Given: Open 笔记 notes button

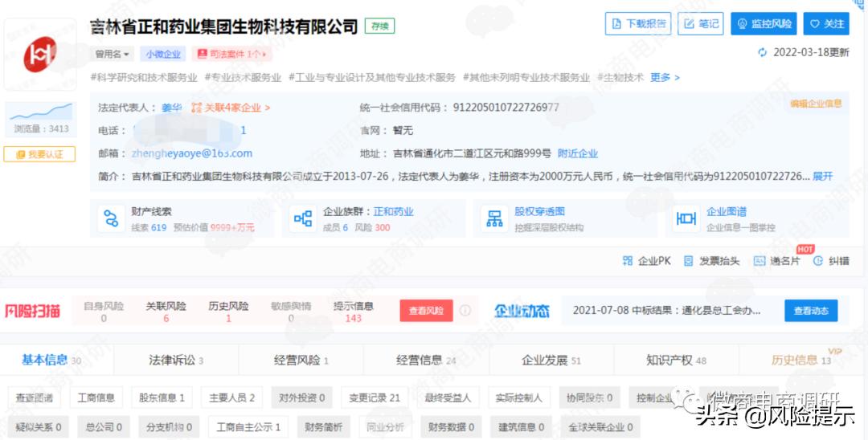Looking at the screenshot, I should [701, 24].
